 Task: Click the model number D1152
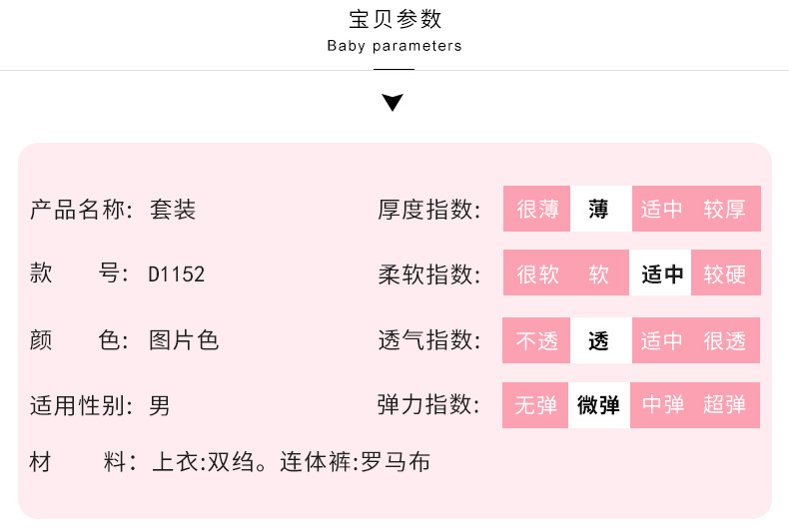click(x=177, y=274)
